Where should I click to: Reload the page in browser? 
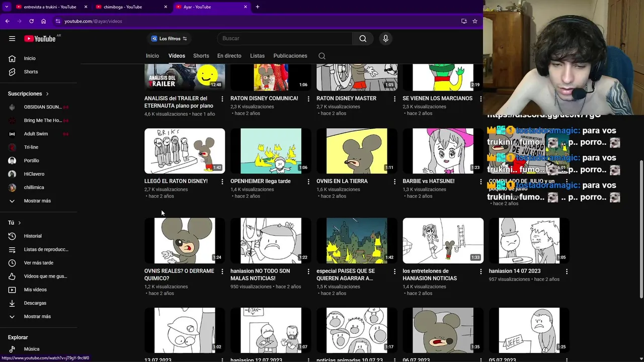point(31,21)
